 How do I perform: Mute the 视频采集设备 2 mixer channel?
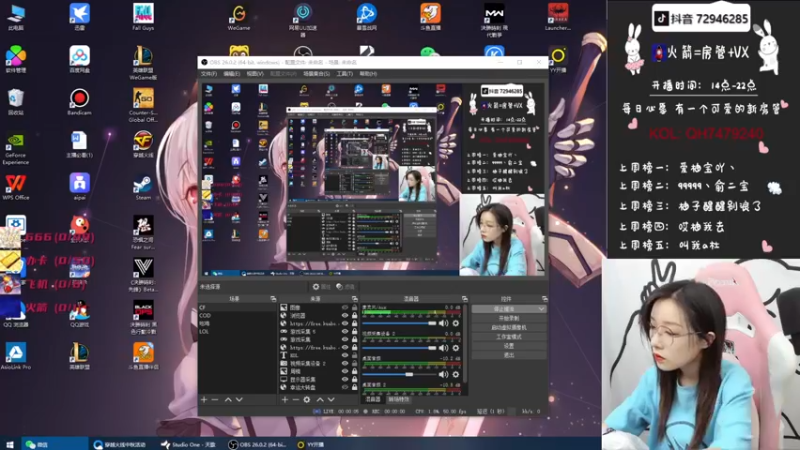coord(443,348)
